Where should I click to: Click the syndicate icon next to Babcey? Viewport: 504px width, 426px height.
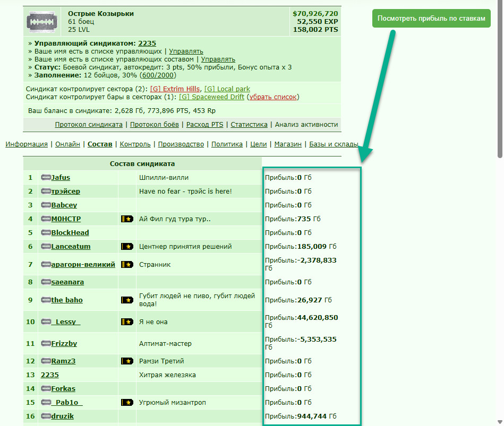tap(46, 205)
